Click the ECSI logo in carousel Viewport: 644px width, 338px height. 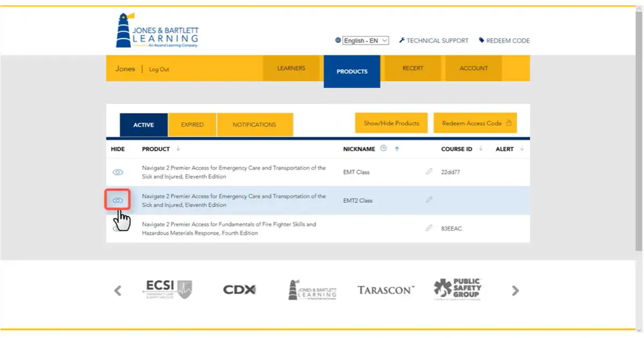coord(167,290)
